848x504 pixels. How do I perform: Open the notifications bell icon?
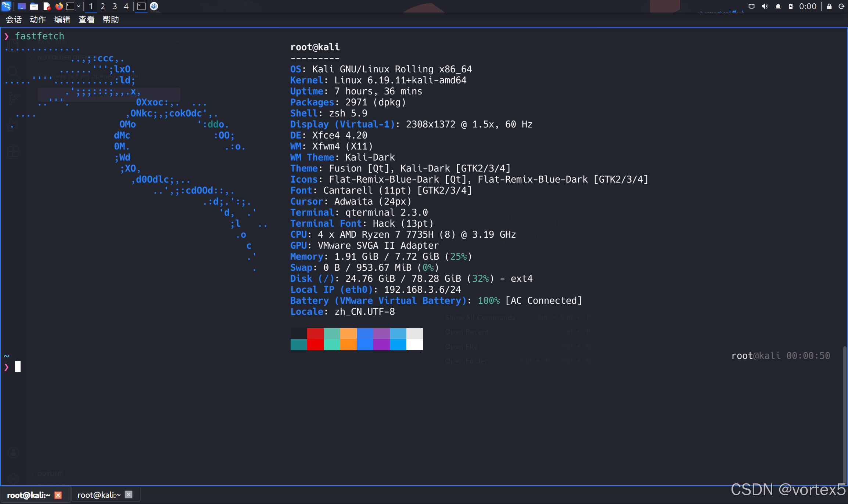point(778,6)
